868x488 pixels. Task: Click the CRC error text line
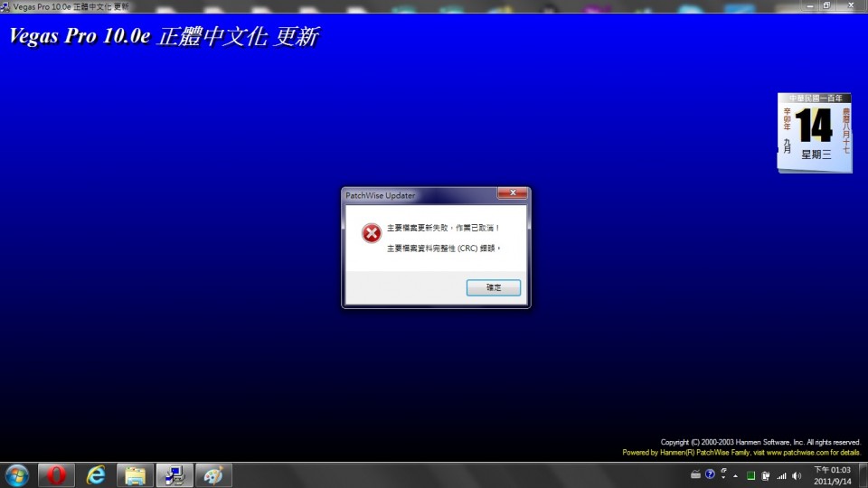point(443,249)
